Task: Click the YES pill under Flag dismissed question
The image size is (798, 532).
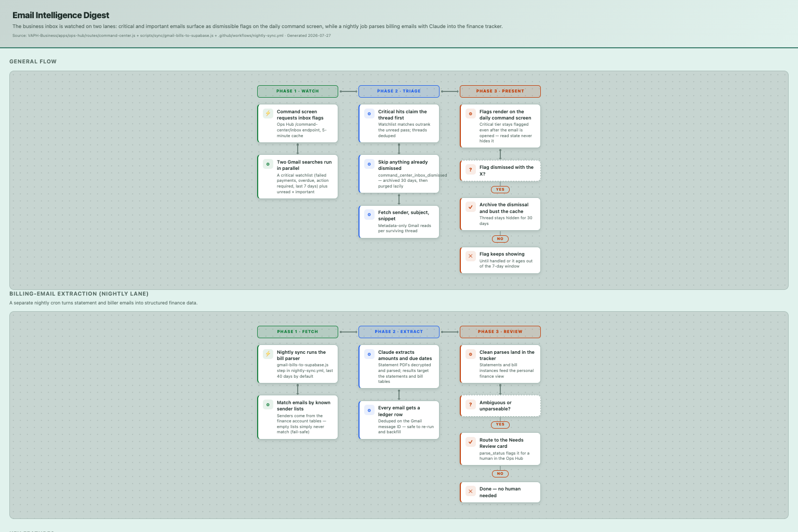Action: coord(500,190)
